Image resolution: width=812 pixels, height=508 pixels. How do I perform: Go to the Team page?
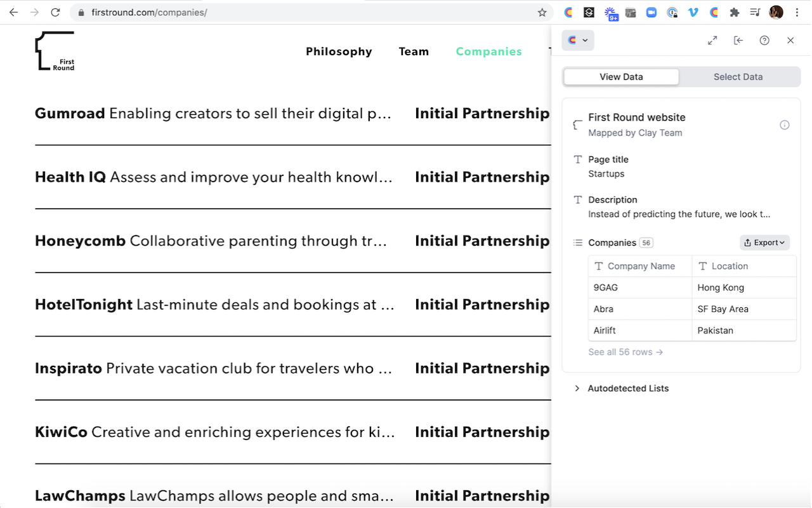[414, 51]
